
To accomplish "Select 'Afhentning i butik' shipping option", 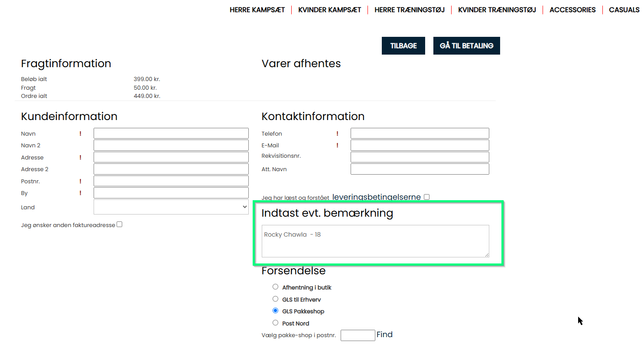I will [x=275, y=287].
